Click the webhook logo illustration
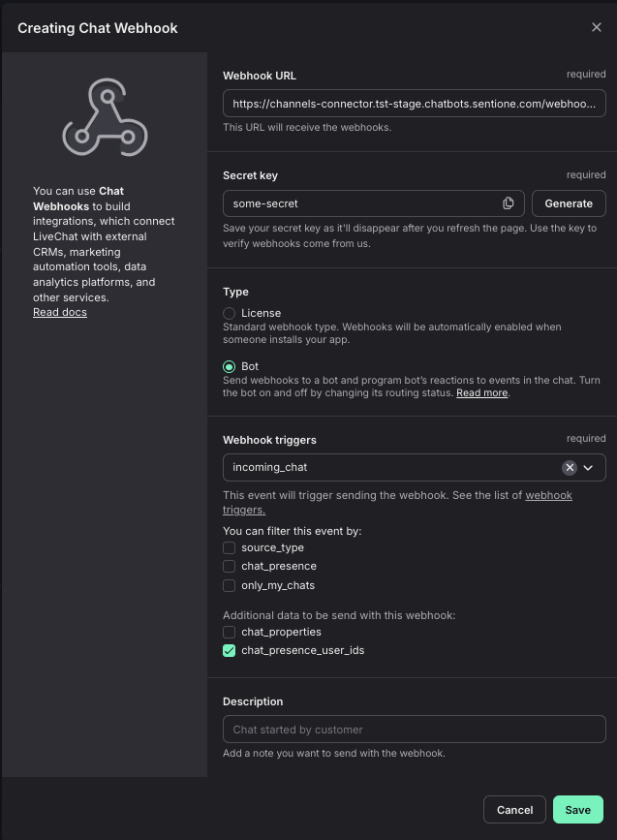The height and width of the screenshot is (840, 617). (x=104, y=118)
